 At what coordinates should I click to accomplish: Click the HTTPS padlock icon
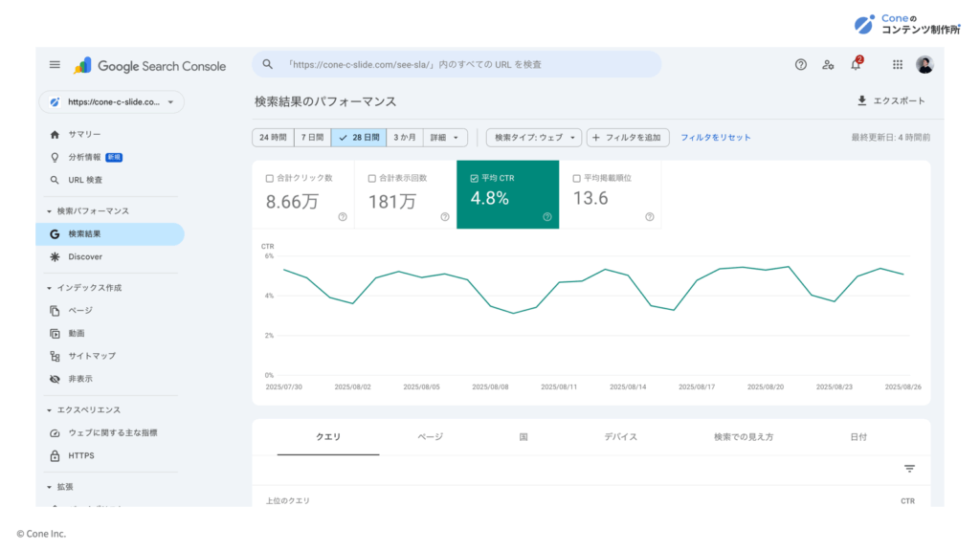(x=55, y=456)
